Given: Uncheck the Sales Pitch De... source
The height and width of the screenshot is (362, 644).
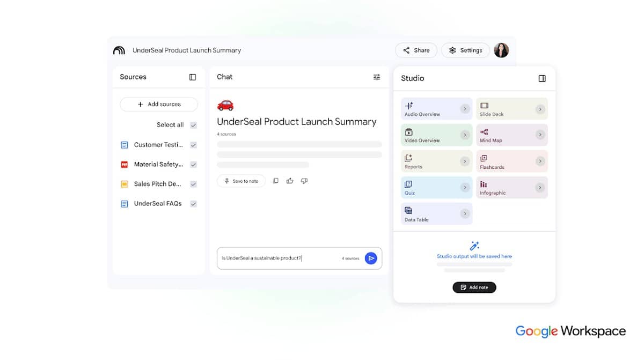Looking at the screenshot, I should (x=193, y=184).
